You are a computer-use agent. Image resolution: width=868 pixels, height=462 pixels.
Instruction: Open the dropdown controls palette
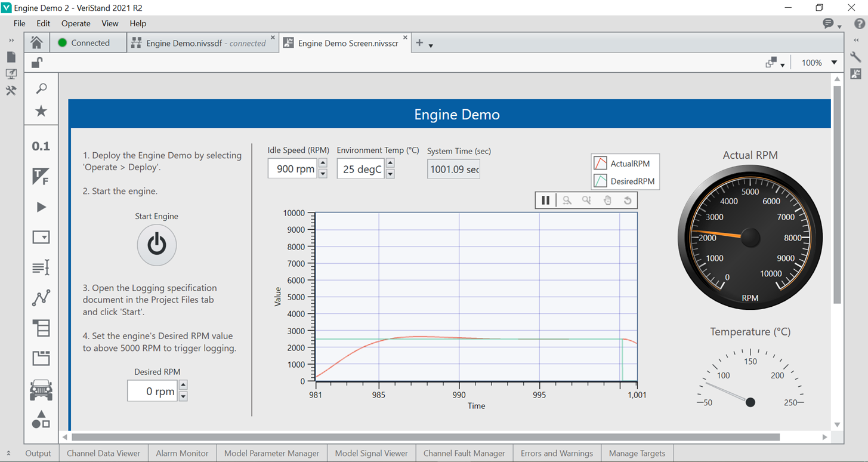click(41, 237)
